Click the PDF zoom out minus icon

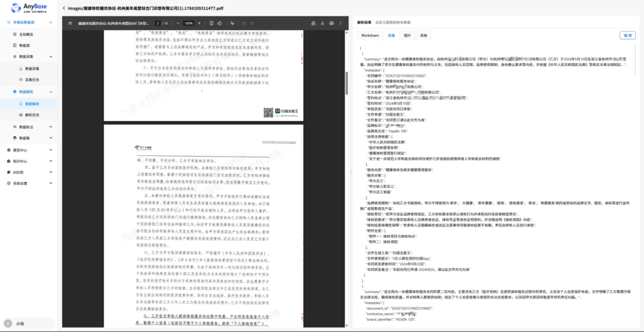tap(177, 23)
